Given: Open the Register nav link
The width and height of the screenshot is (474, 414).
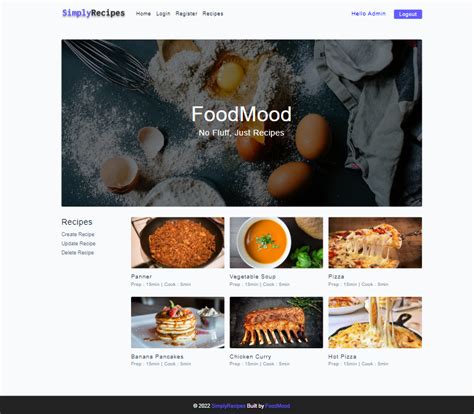Looking at the screenshot, I should (x=186, y=14).
